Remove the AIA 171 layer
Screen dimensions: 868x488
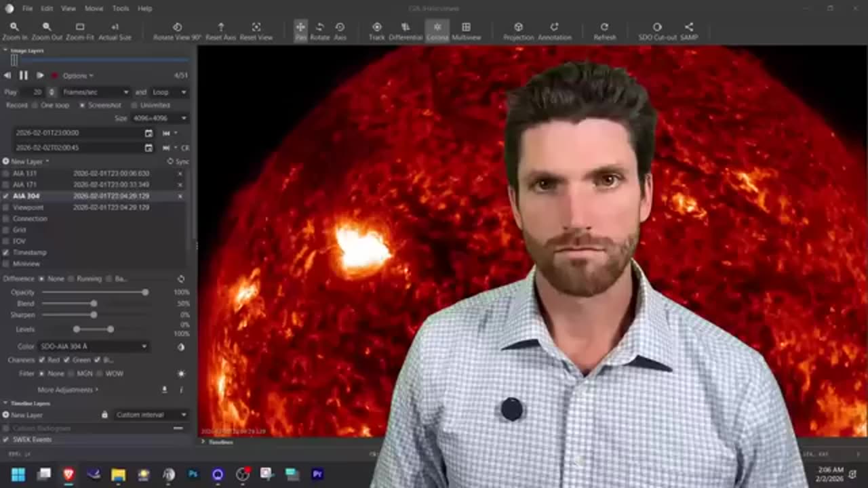[180, 184]
